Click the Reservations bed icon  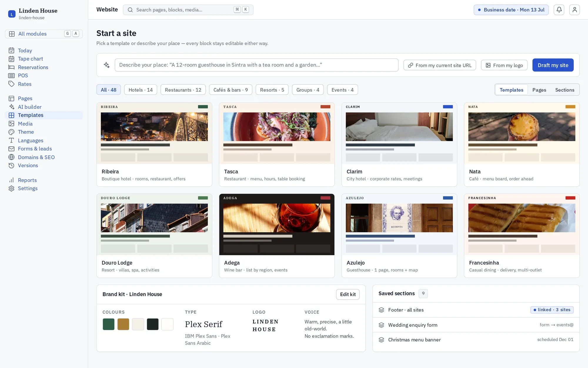pyautogui.click(x=11, y=67)
